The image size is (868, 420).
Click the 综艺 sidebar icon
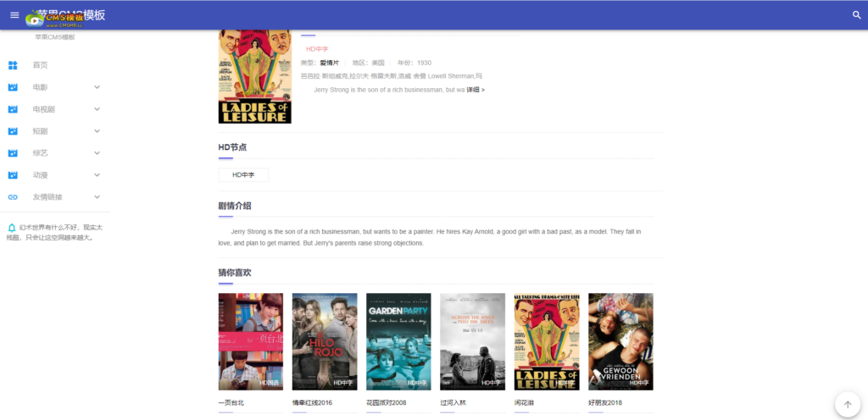click(x=13, y=153)
